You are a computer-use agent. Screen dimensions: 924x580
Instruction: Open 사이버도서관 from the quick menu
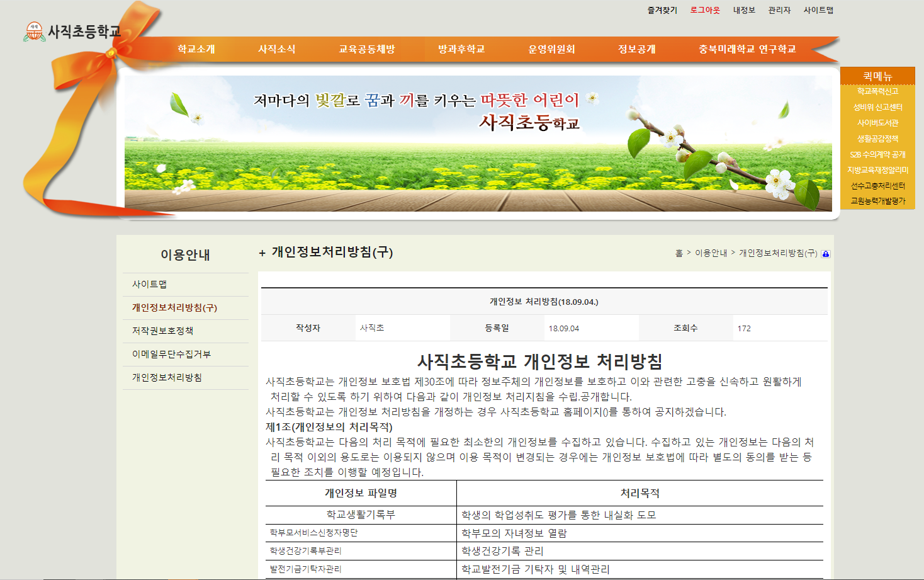click(877, 123)
